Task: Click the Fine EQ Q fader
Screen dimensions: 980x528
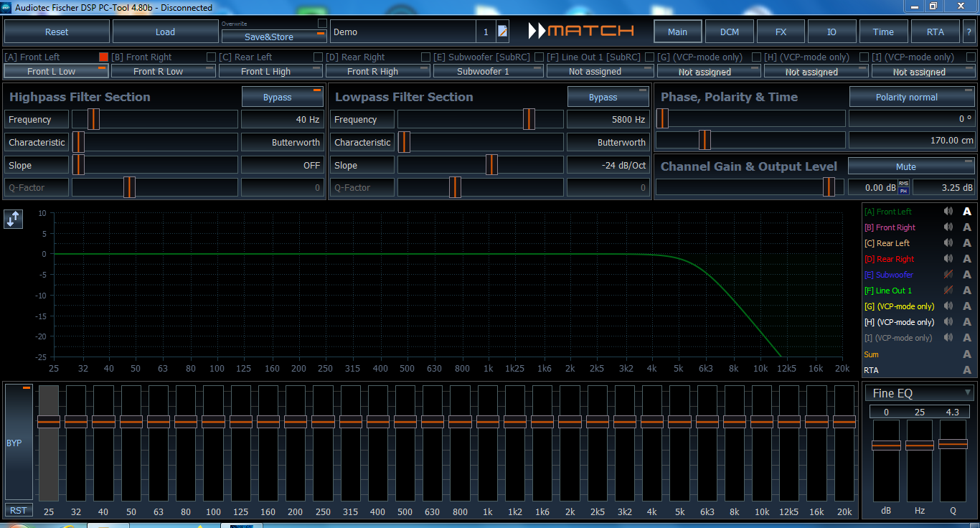Action: [953, 444]
